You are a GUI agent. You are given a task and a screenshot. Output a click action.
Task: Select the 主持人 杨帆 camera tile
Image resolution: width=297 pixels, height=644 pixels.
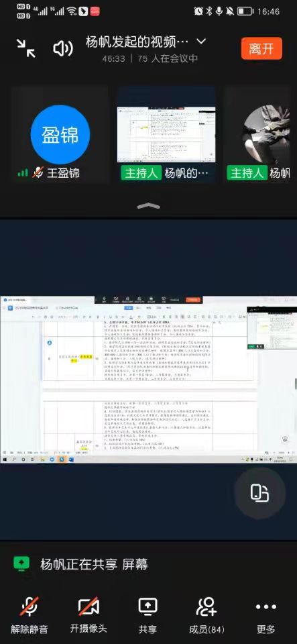tap(260, 134)
